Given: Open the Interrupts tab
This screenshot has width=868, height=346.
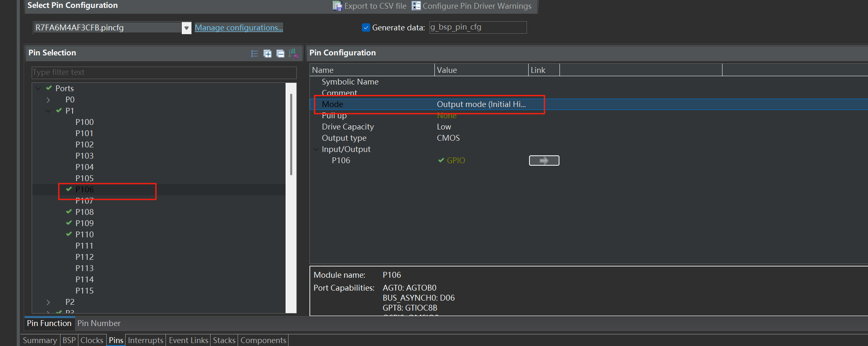Looking at the screenshot, I should pos(146,340).
